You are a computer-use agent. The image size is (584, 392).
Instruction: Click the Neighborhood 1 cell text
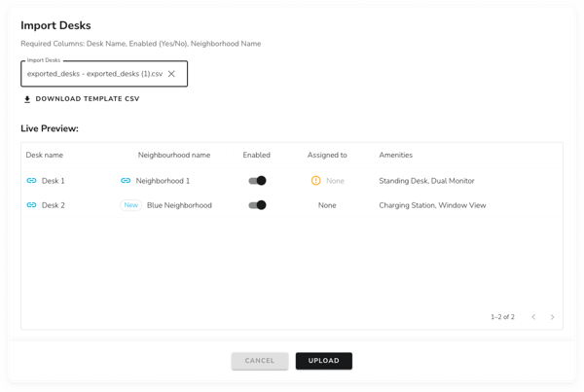pos(163,181)
